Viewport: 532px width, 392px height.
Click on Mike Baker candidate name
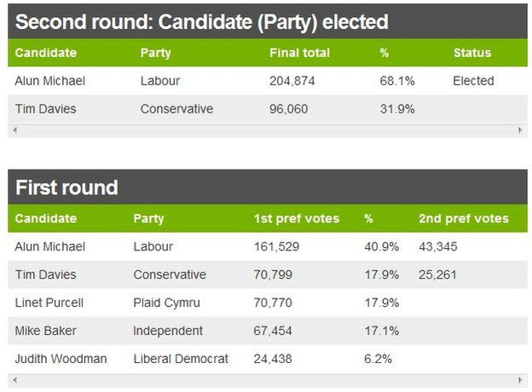point(45,331)
